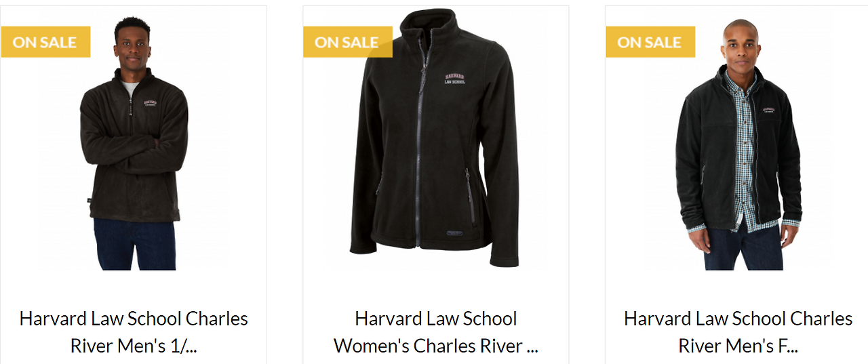Click the blue jeans in the pullover photo

tap(134, 244)
